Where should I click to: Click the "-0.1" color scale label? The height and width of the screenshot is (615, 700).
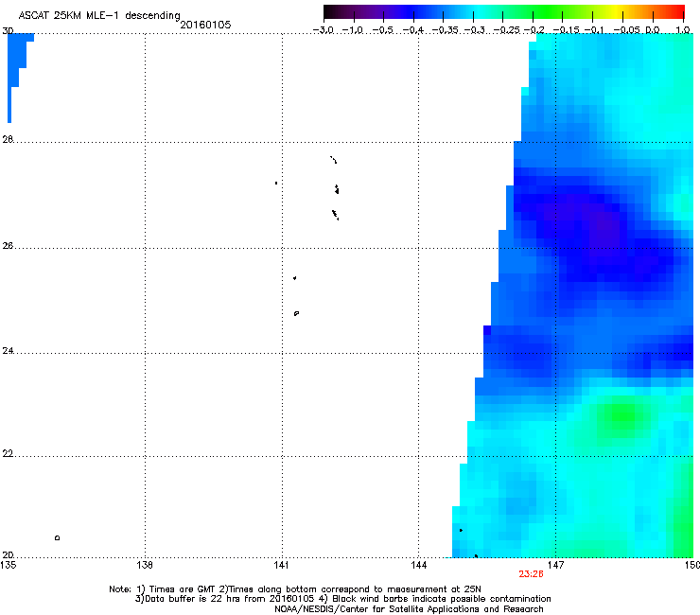pyautogui.click(x=594, y=30)
